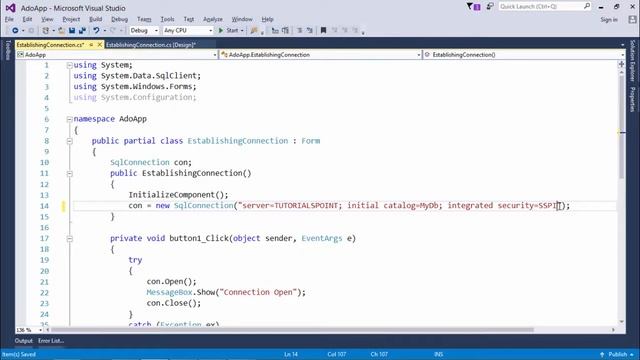Open the Build menu

(96, 19)
